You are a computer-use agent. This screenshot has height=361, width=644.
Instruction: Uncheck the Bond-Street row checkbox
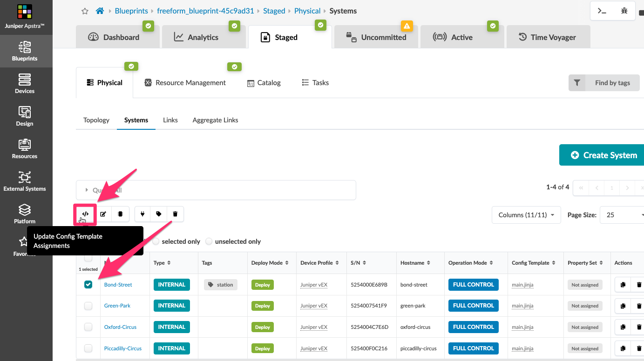[x=88, y=285]
